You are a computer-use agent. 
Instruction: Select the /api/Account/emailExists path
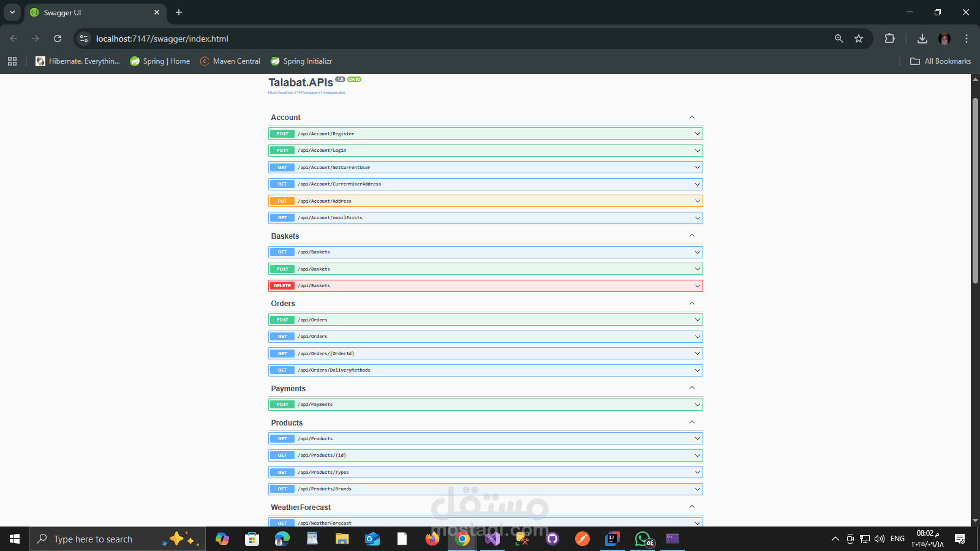tap(330, 218)
